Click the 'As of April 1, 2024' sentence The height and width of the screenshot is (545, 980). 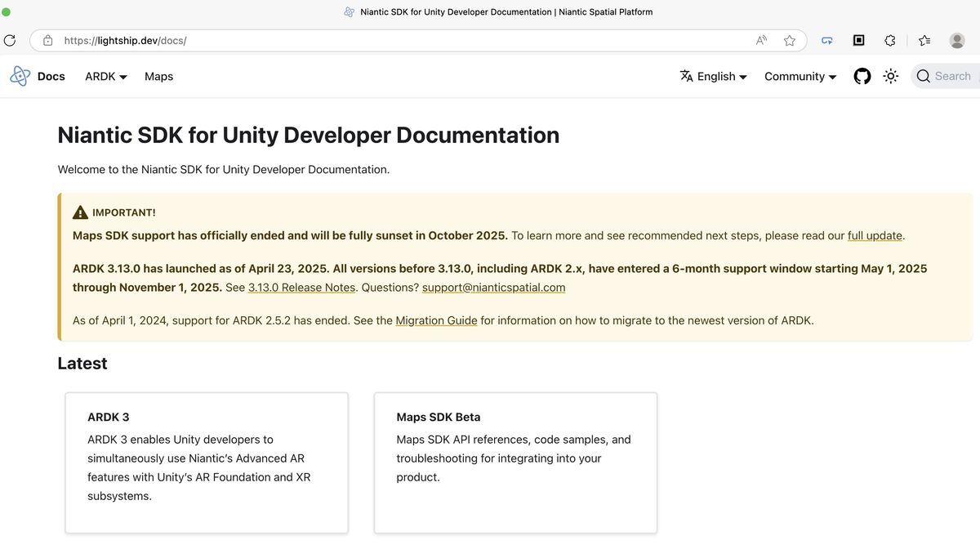point(443,320)
